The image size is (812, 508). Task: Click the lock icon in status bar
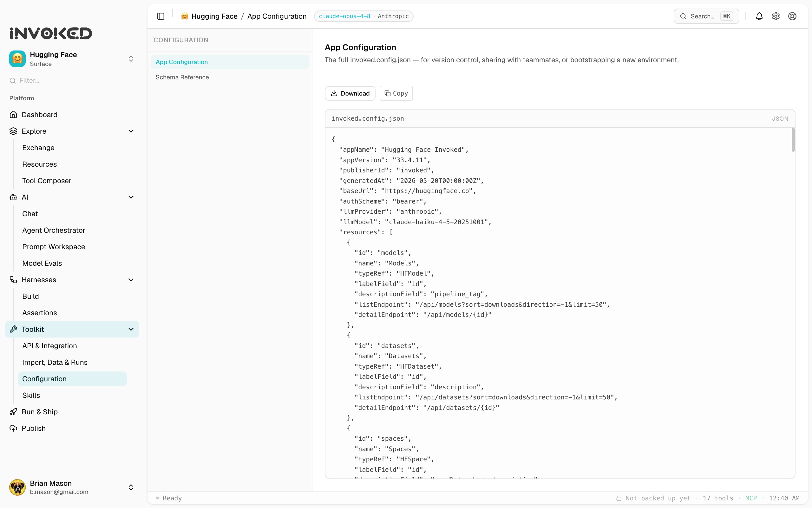pos(619,498)
